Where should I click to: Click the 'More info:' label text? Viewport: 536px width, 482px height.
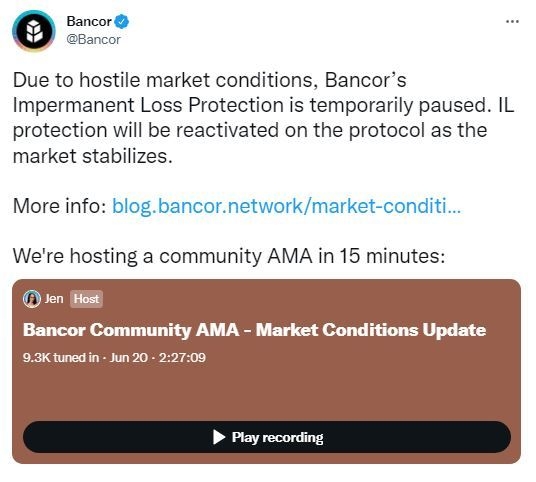60,206
